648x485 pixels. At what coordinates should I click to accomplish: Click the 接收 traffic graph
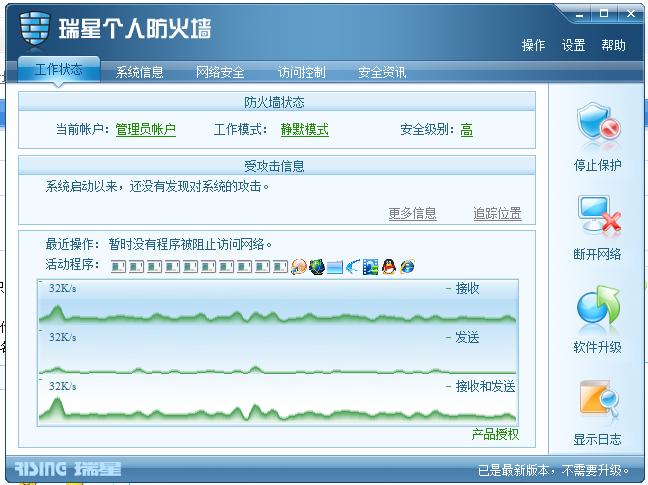pyautogui.click(x=277, y=302)
